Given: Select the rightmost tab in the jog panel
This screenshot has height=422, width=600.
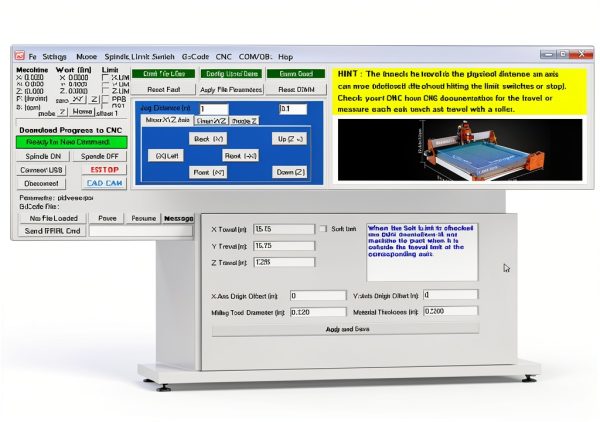Looking at the screenshot, I should (x=244, y=121).
